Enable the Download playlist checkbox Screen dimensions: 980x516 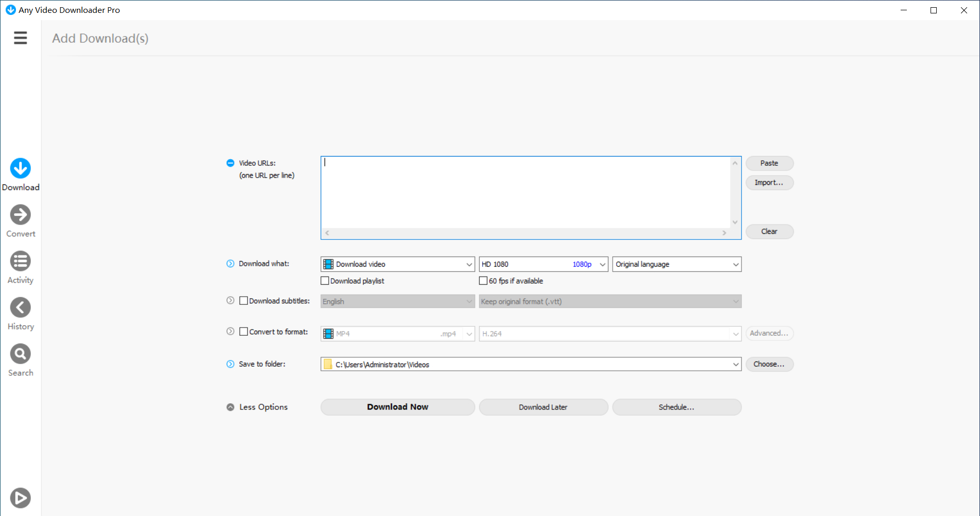tap(325, 281)
